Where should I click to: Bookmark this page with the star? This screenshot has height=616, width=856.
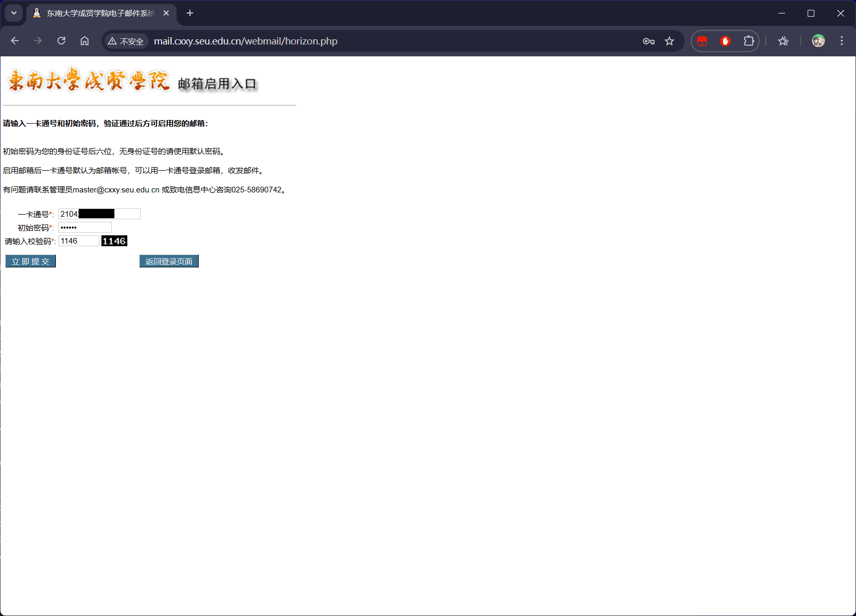[x=669, y=41]
